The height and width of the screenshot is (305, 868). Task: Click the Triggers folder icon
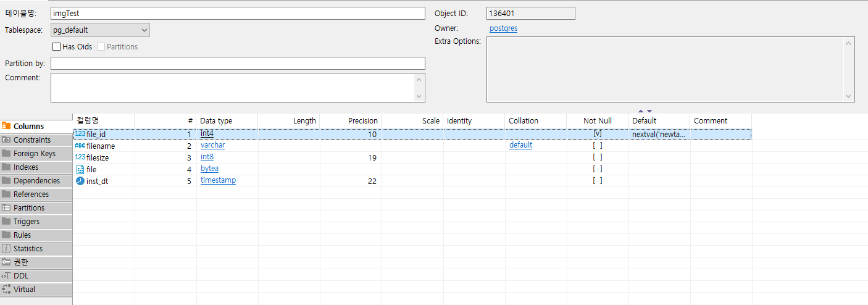point(6,222)
